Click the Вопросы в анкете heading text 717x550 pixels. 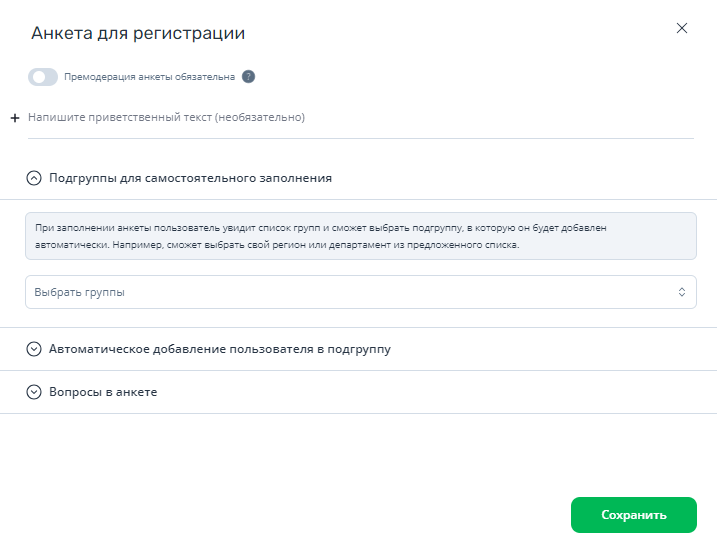103,392
